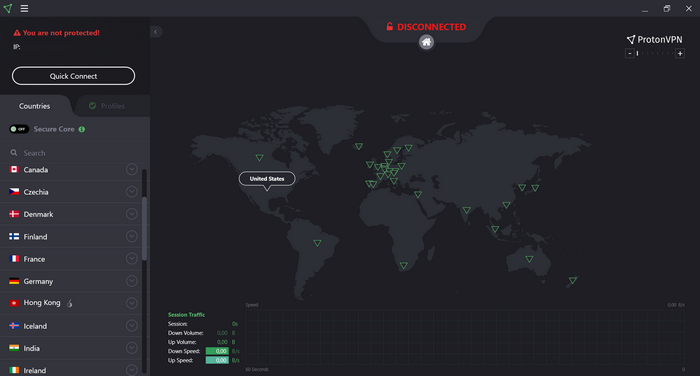Viewport: 700px width, 376px height.
Task: Open the Secure Core info icon
Action: point(82,129)
